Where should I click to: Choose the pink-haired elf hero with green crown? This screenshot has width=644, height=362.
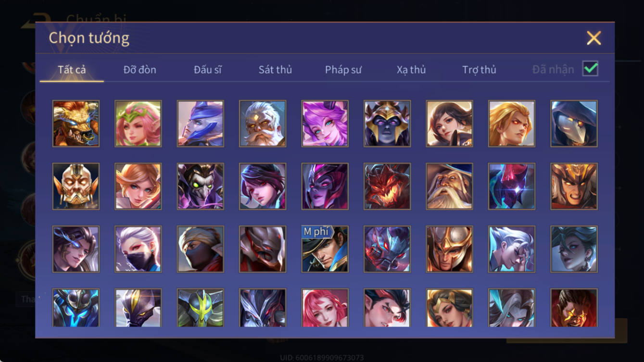138,124
